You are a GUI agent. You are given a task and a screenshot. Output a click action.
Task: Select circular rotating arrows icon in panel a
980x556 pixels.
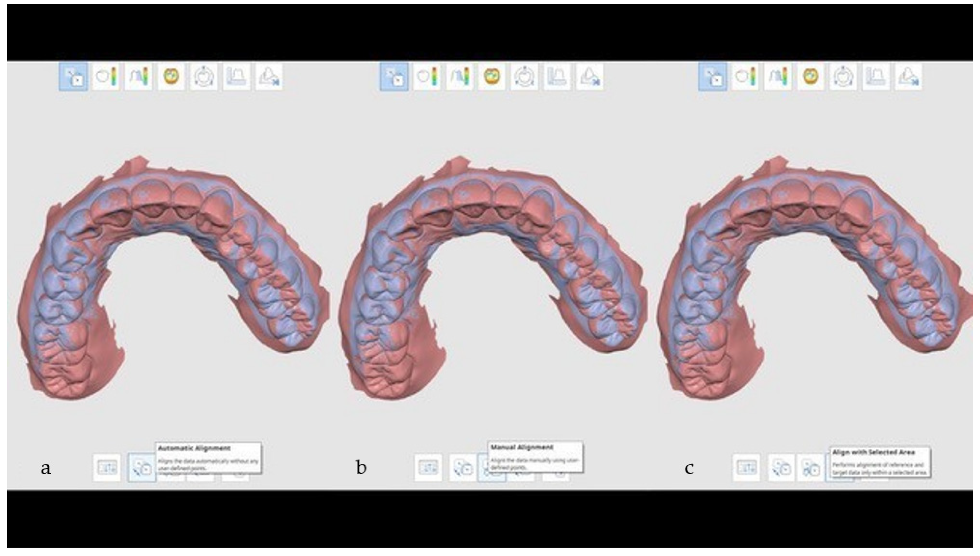point(204,77)
